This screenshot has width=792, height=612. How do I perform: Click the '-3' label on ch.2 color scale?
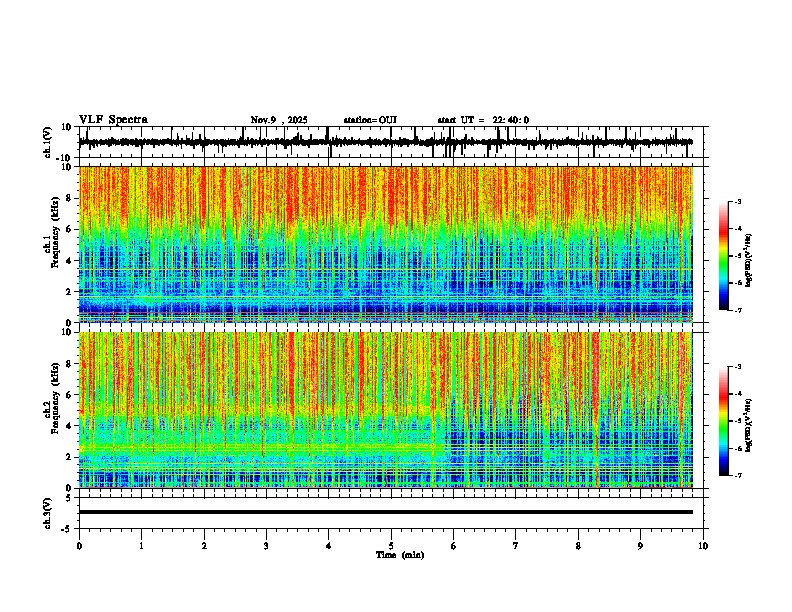pos(738,367)
